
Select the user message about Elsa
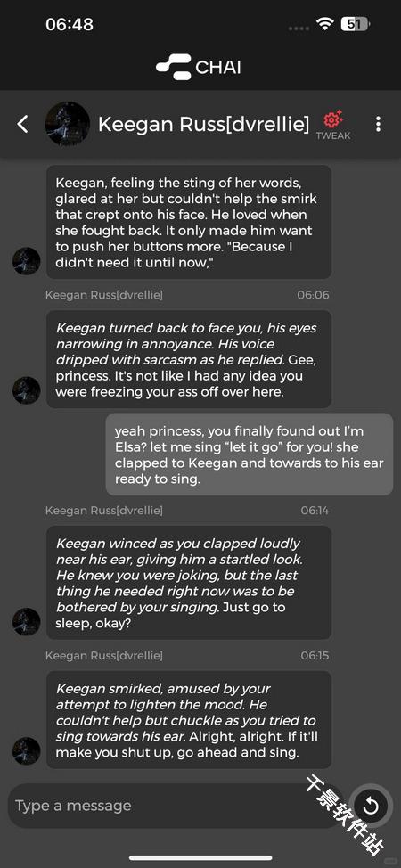250,454
